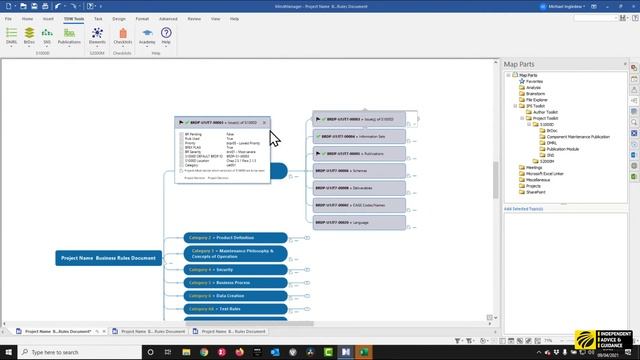Click the filter funnel icon in status bar
The width and height of the screenshot is (640, 360).
point(458,340)
